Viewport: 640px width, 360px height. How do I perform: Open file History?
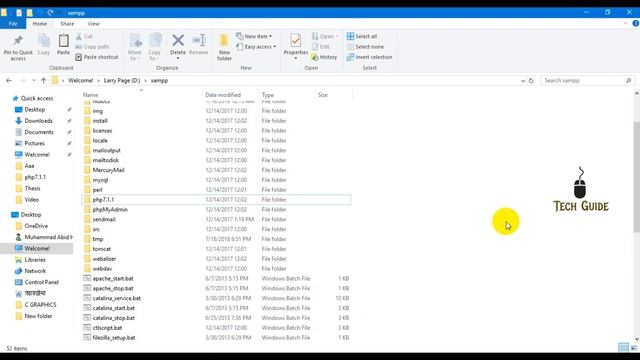(x=324, y=57)
